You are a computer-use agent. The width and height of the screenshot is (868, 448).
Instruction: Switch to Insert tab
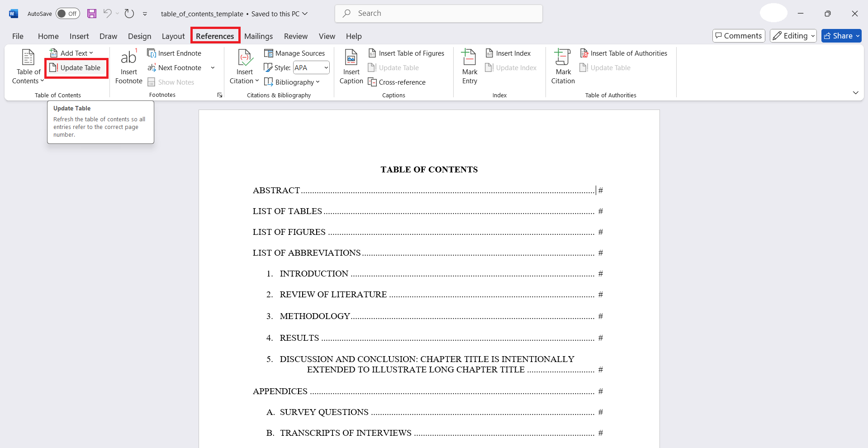coord(79,36)
